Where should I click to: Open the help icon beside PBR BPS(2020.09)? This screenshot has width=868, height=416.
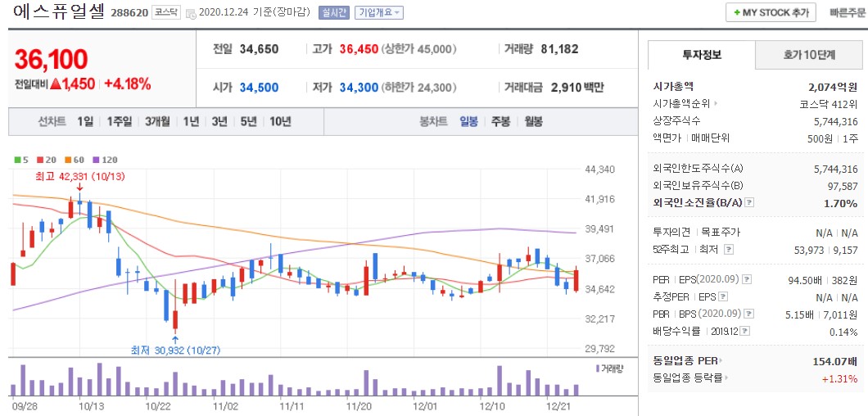point(749,314)
